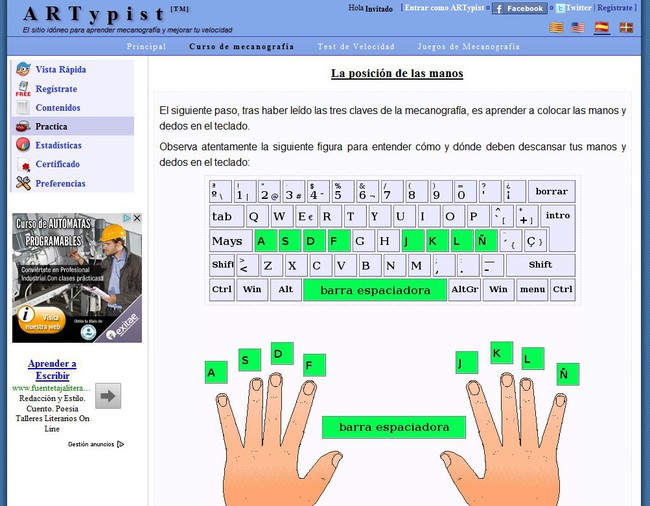Open the Contenidos link in sidebar
650x506 pixels.
coord(58,108)
